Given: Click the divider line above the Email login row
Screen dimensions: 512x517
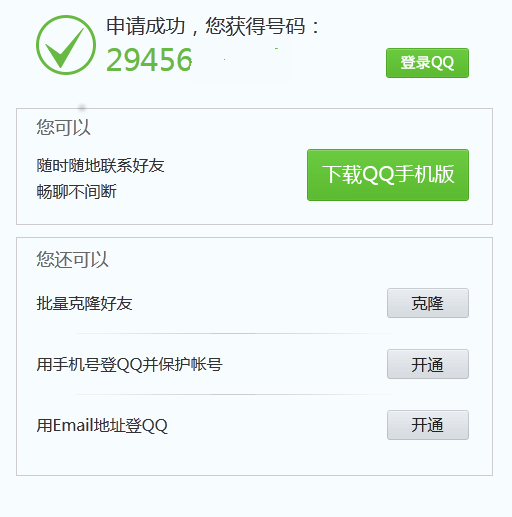Looking at the screenshot, I should 237,394.
